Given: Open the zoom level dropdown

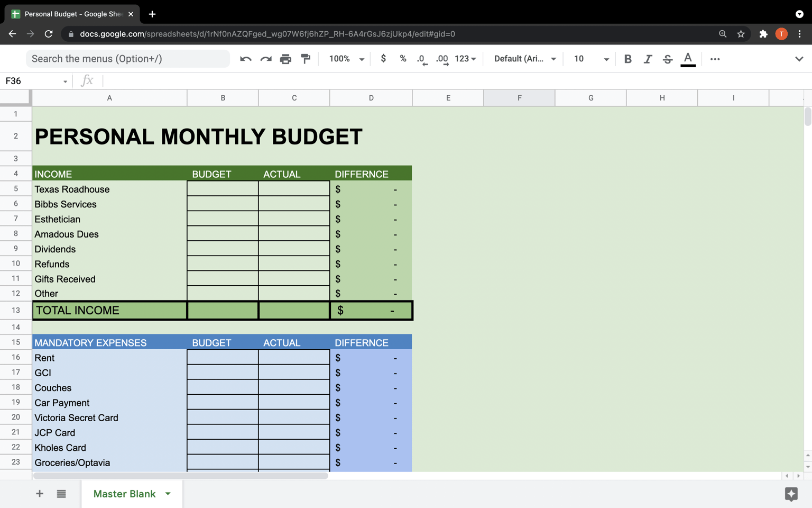Looking at the screenshot, I should 347,59.
